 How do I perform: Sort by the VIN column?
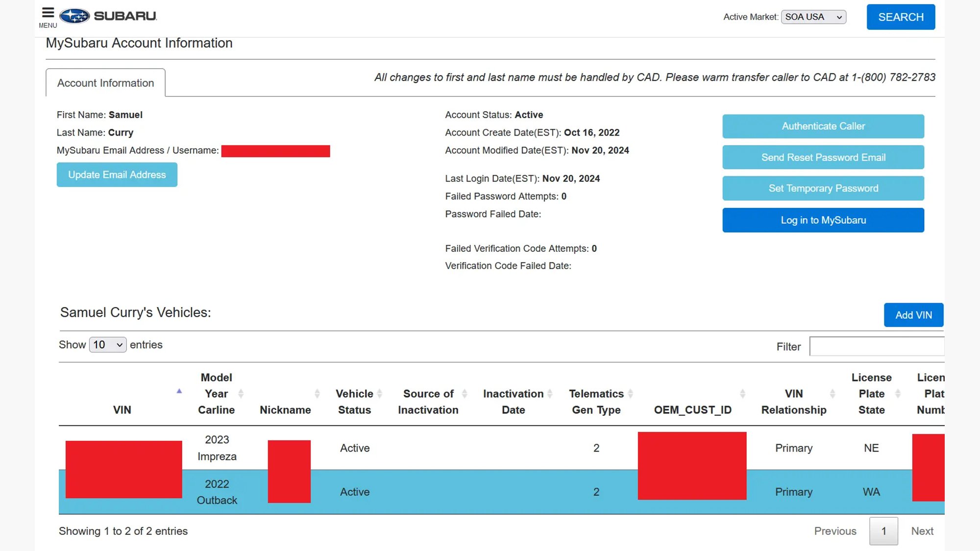(122, 410)
